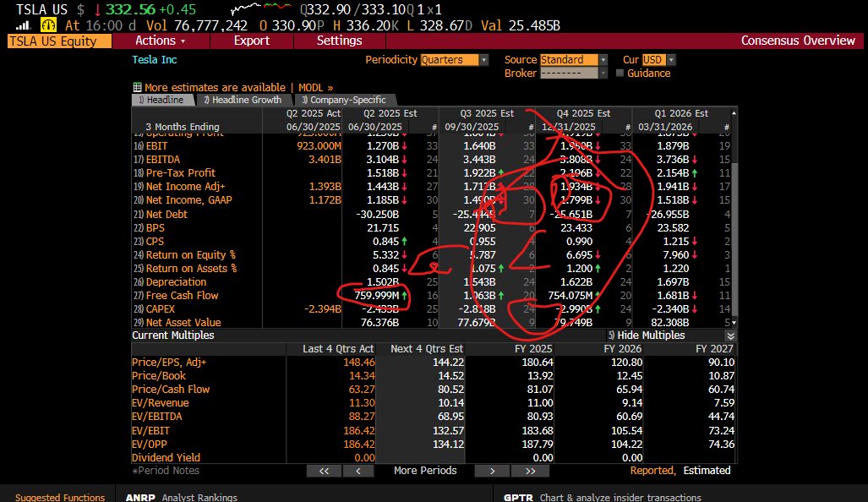Click the Q1 2026 Free Cash Flow value 1.681B
The image size is (868, 502).
coord(673,296)
